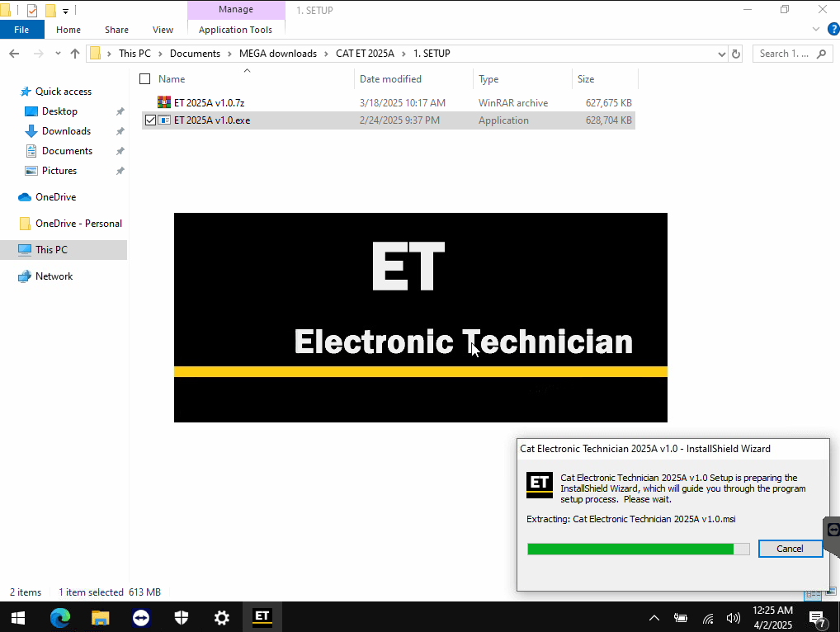840x632 pixels.
Task: Click New folder icon in quick access toolbar
Action: [50, 10]
